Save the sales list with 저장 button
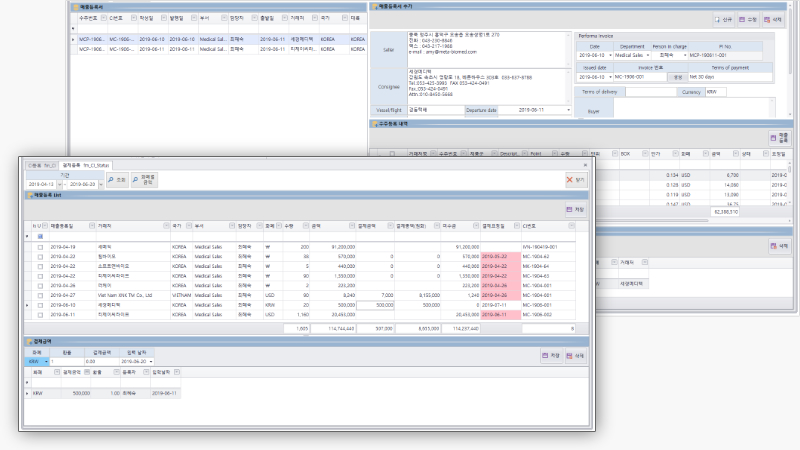This screenshot has width=800, height=450. (x=575, y=210)
